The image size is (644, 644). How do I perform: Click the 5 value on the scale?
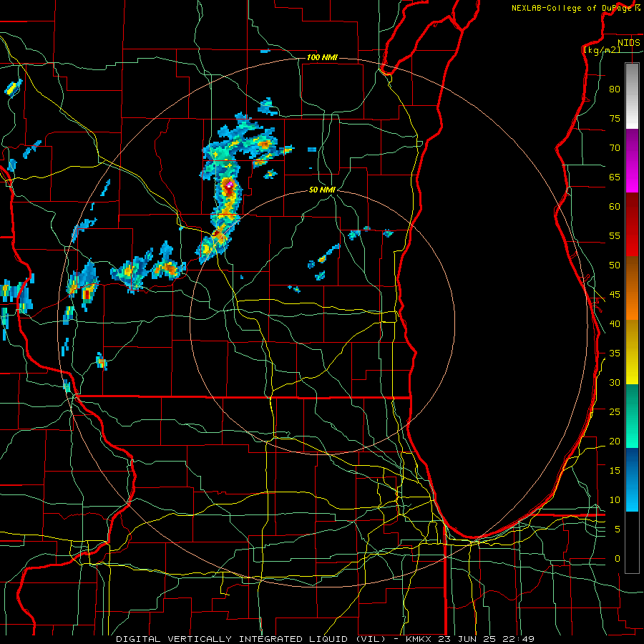pos(618,529)
